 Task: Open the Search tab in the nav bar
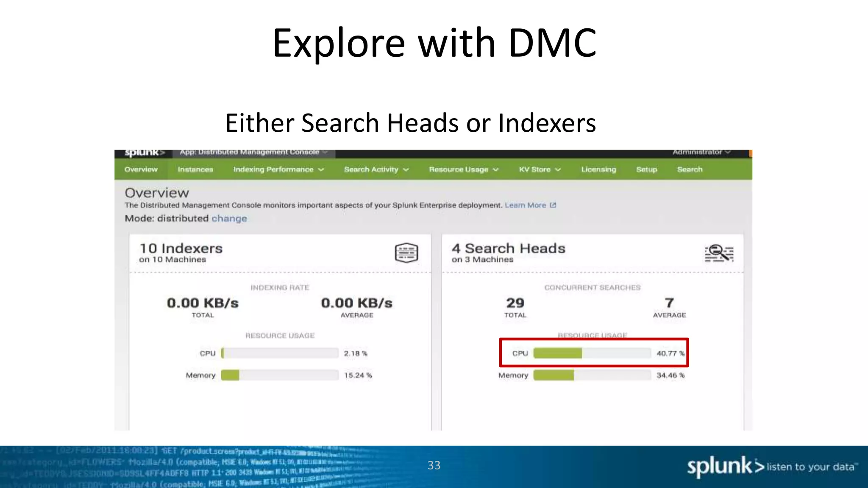pyautogui.click(x=690, y=169)
